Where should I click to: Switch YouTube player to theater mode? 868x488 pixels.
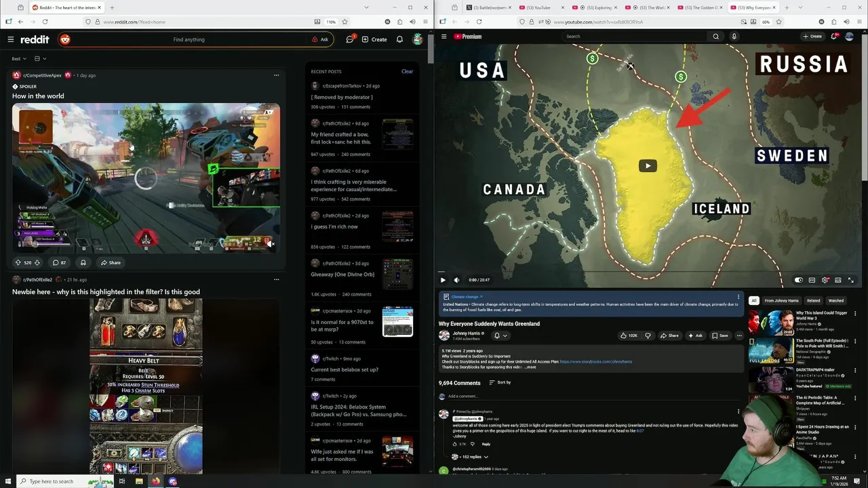click(x=838, y=280)
